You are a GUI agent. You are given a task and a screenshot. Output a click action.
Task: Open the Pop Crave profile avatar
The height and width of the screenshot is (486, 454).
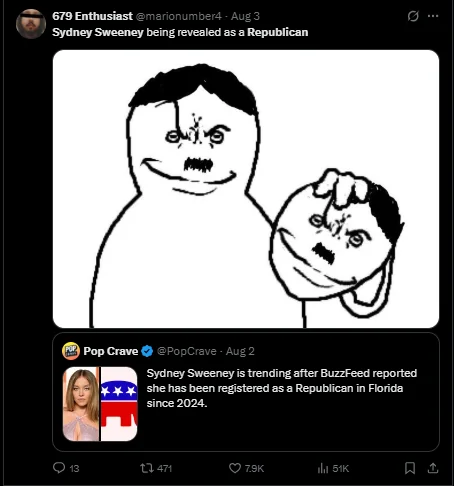coord(71,351)
